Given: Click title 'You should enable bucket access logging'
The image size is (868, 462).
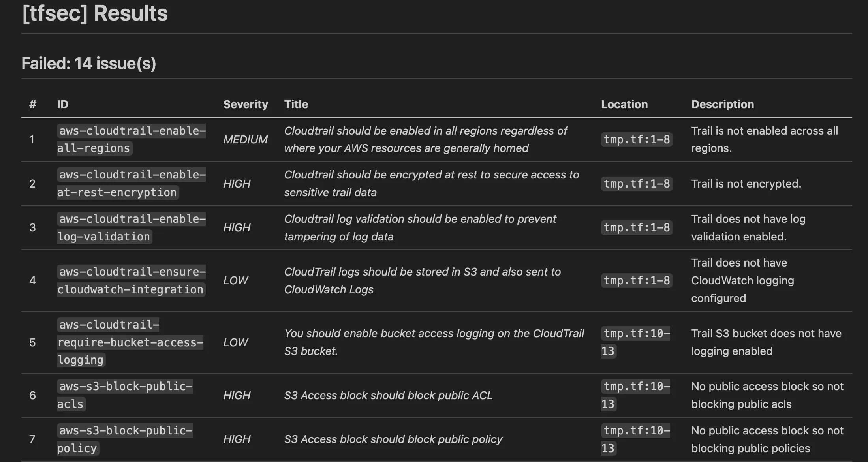Looking at the screenshot, I should 434,342.
